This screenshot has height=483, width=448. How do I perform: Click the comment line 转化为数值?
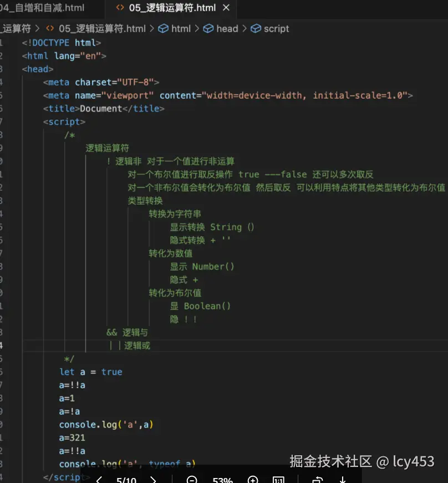pyautogui.click(x=171, y=253)
